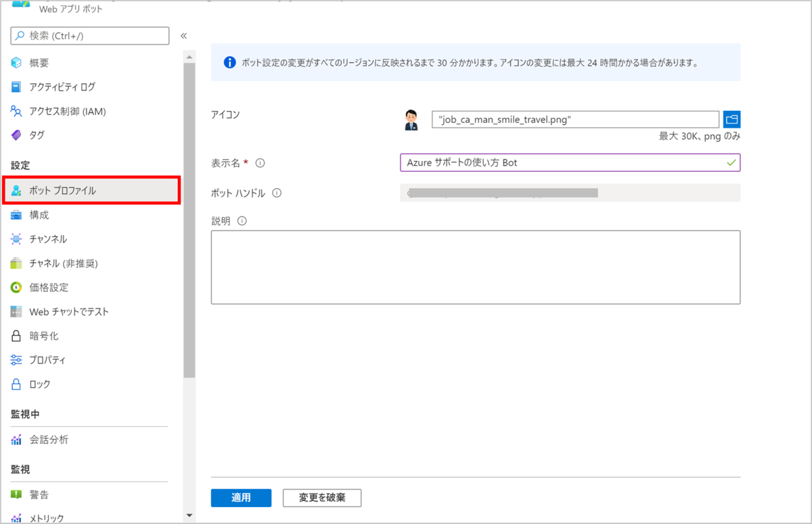Click the 会話分析 chart icon
Viewport: 812px width, 524px height.
click(16, 440)
